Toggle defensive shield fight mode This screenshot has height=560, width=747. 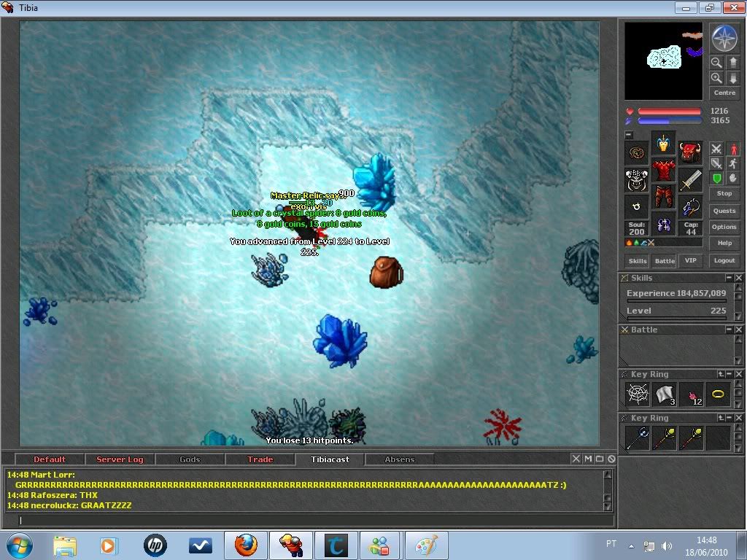(716, 178)
